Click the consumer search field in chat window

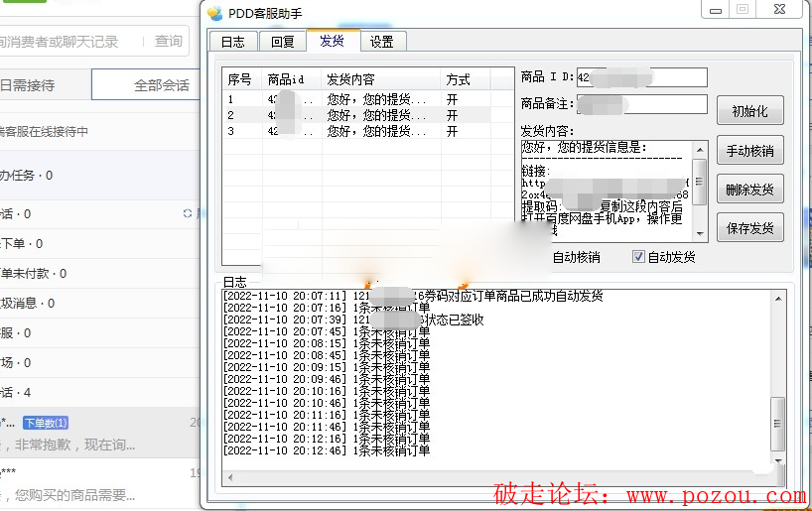pos(68,42)
